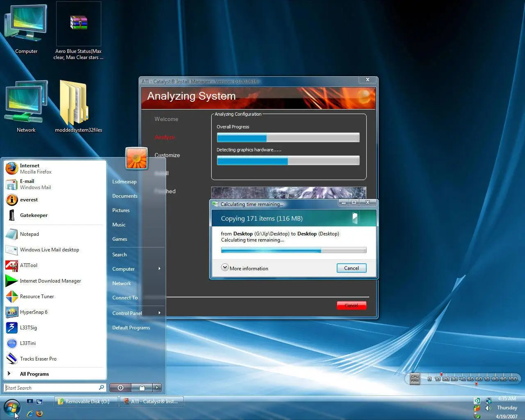Open HyperSnap 6
This screenshot has width=525, height=420.
click(x=55, y=312)
